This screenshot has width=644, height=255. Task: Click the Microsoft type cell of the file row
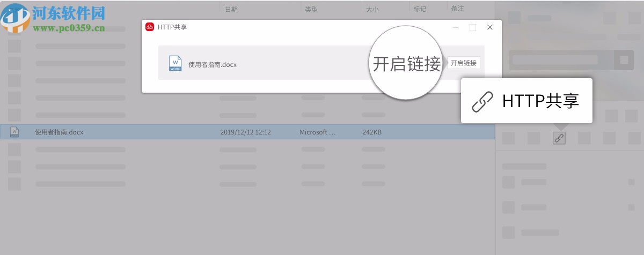(317, 132)
